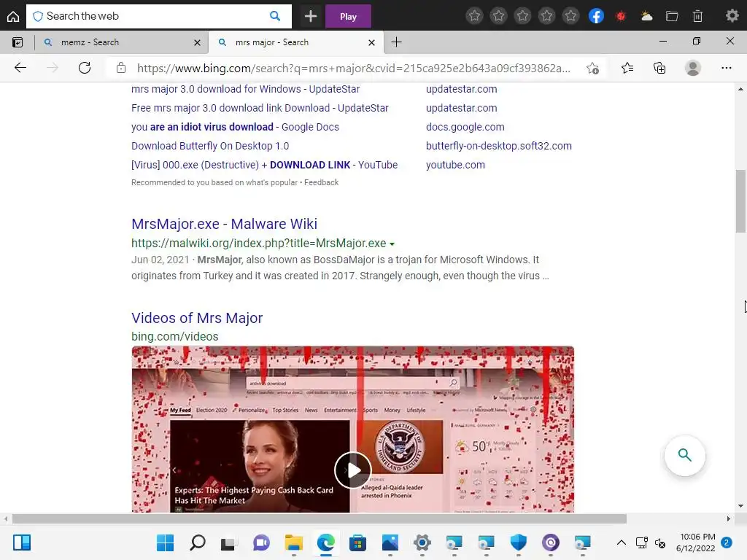747x560 pixels.
Task: View site information lock icon
Action: [121, 68]
